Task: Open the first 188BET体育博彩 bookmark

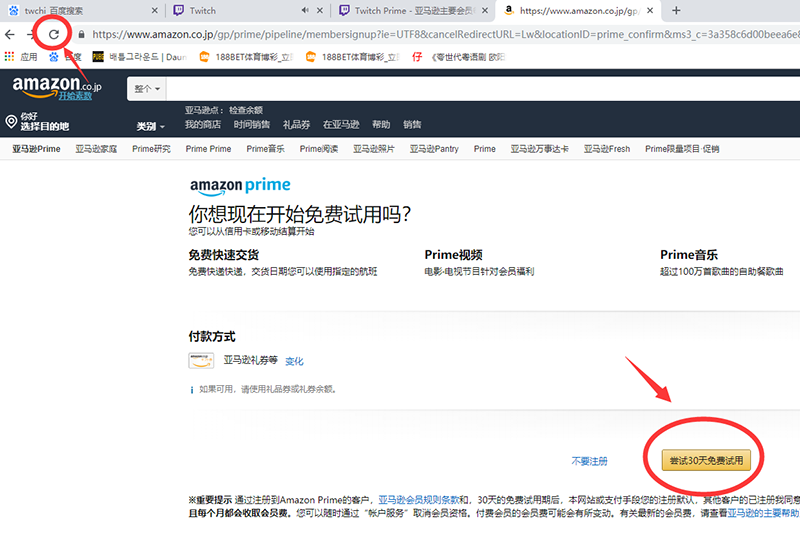Action: click(x=246, y=57)
